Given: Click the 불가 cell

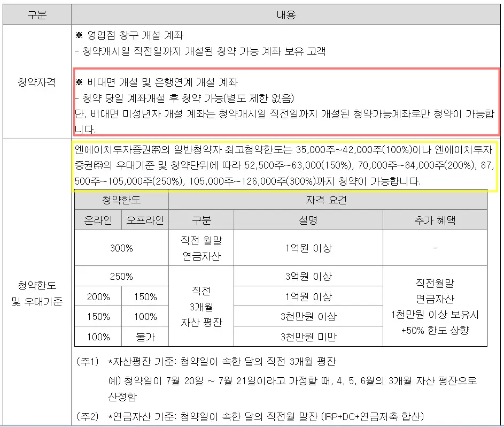Looking at the screenshot, I should 145,337.
